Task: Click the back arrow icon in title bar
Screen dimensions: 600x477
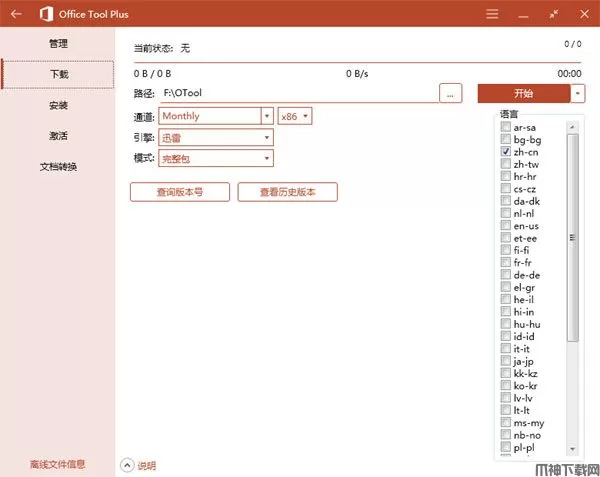Action: (x=16, y=14)
